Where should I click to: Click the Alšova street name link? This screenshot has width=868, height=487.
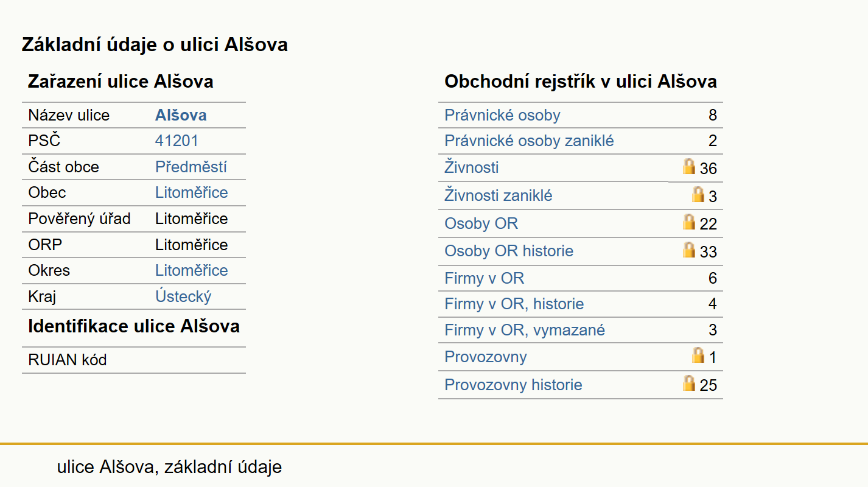(x=181, y=115)
